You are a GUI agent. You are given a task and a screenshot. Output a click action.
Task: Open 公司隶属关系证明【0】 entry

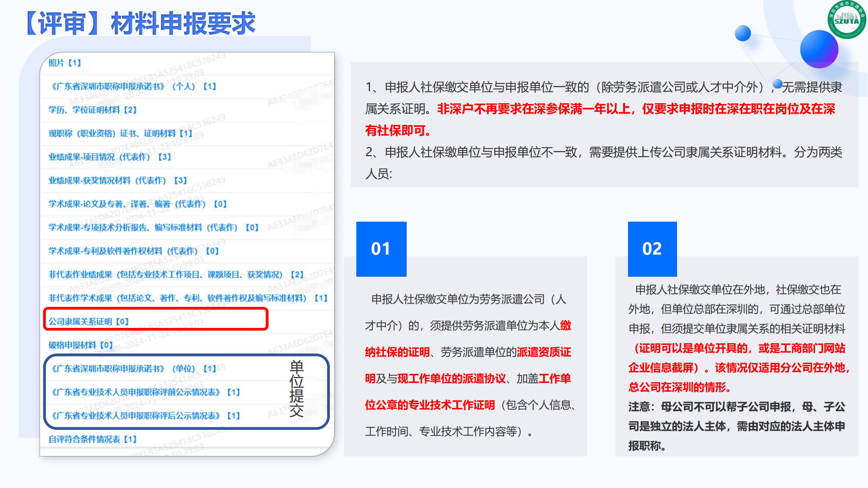(89, 321)
